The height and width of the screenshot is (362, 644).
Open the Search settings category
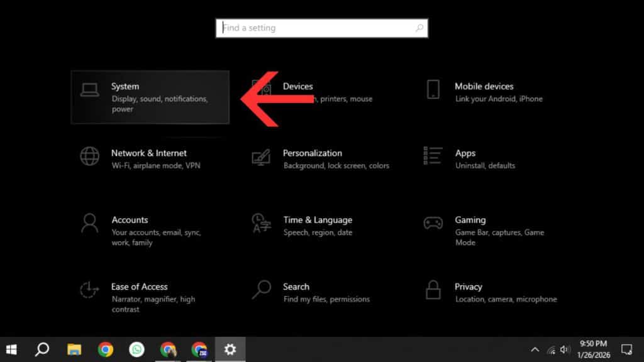[296, 287]
